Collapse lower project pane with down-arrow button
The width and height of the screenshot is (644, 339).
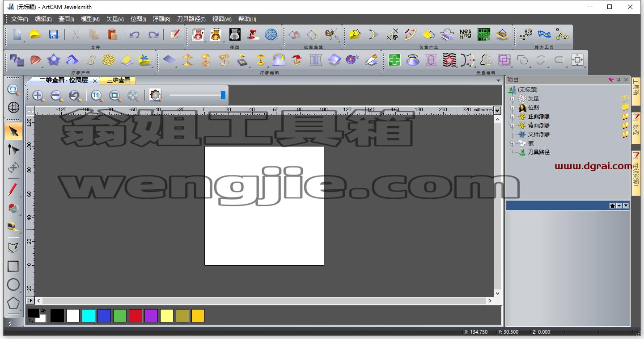(x=619, y=205)
